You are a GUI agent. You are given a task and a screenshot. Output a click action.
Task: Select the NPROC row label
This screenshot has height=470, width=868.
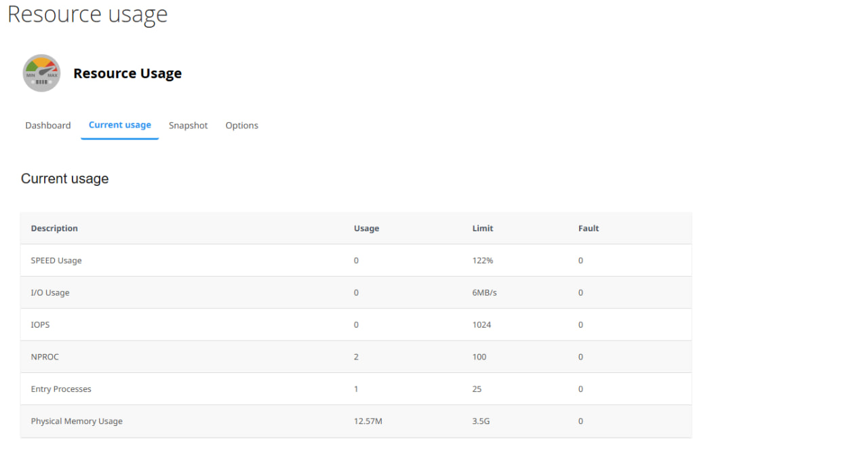[45, 357]
